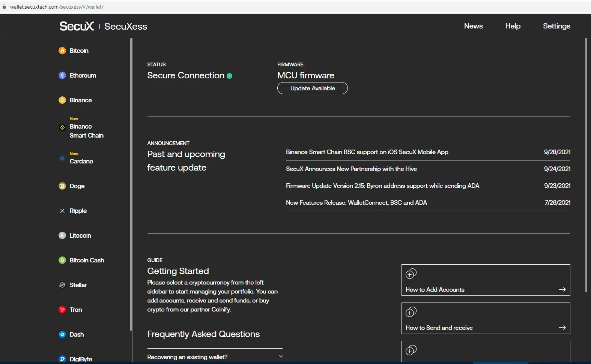
Task: Click the Update Available firmware button
Action: (313, 88)
